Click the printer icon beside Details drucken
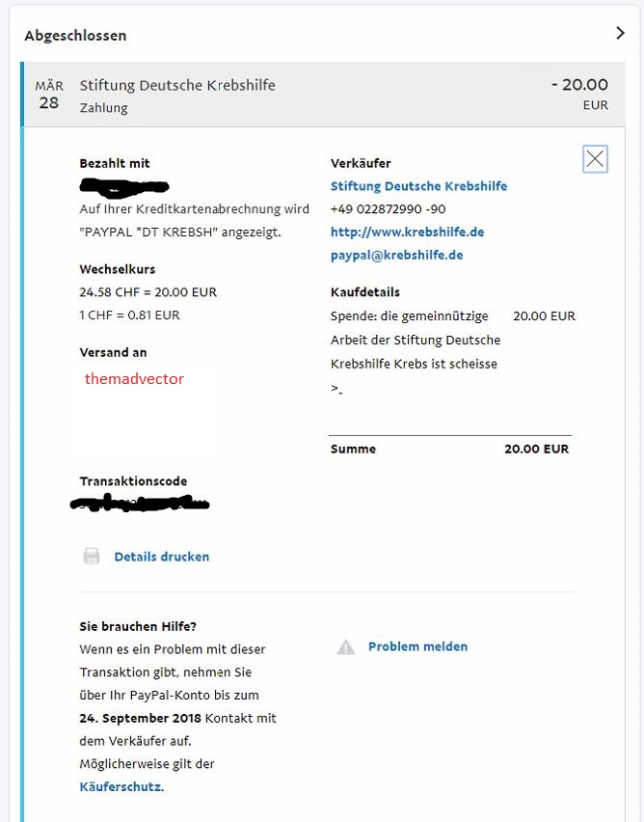644x822 pixels. pyautogui.click(x=92, y=556)
